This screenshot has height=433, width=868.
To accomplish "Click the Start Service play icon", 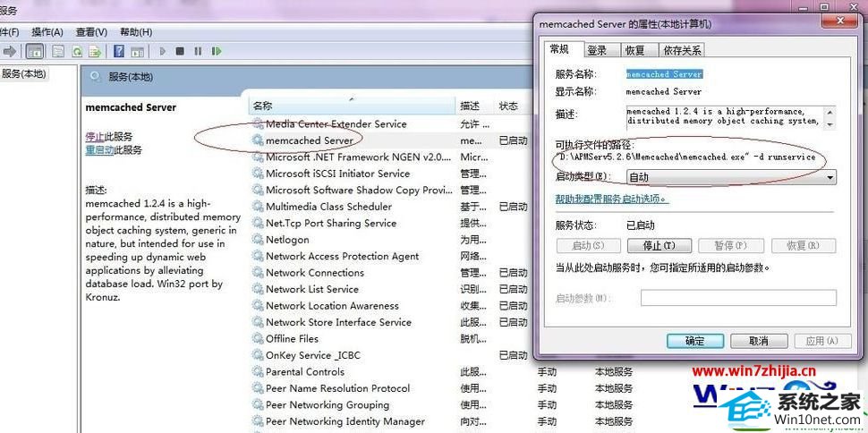I will point(163,52).
